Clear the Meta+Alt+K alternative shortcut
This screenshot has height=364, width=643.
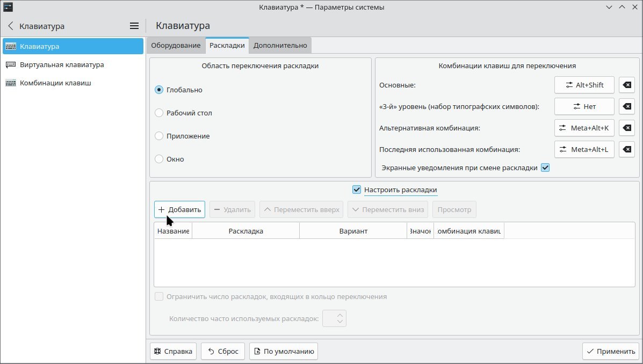point(626,128)
